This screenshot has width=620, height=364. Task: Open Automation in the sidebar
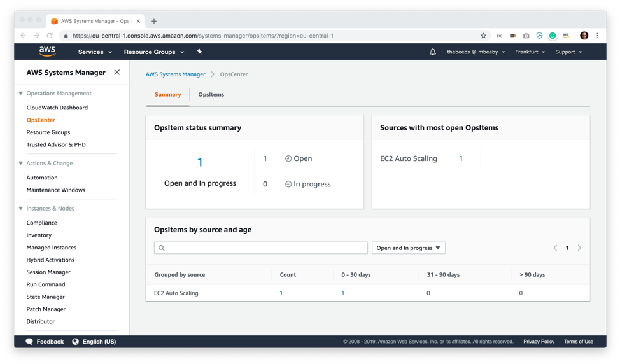42,178
